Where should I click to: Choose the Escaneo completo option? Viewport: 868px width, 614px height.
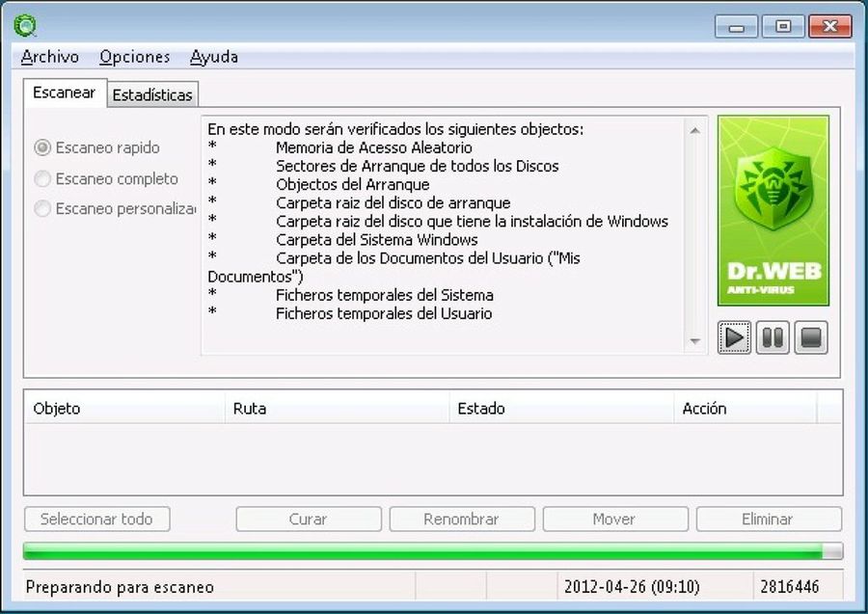42,179
